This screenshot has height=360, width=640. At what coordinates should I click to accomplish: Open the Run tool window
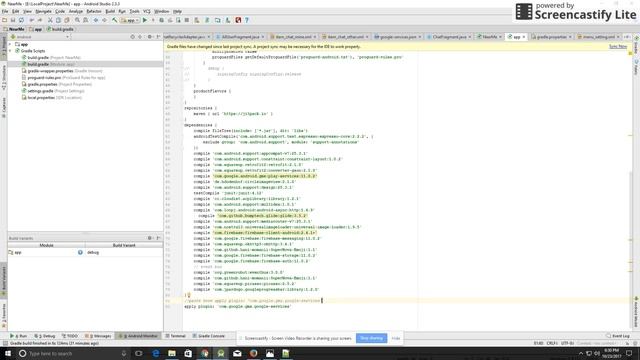18,336
